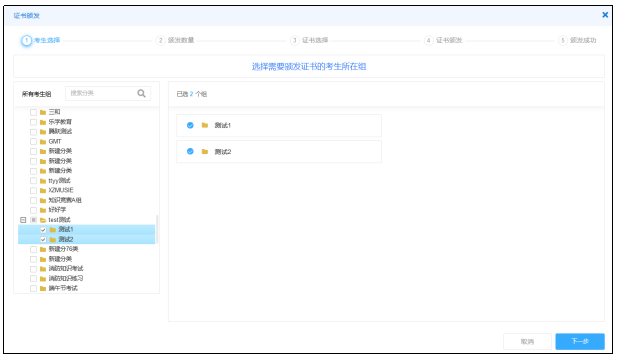The width and height of the screenshot is (617, 360).
Task: Click the folder icon beside XZMUSIE
Action: coord(43,190)
